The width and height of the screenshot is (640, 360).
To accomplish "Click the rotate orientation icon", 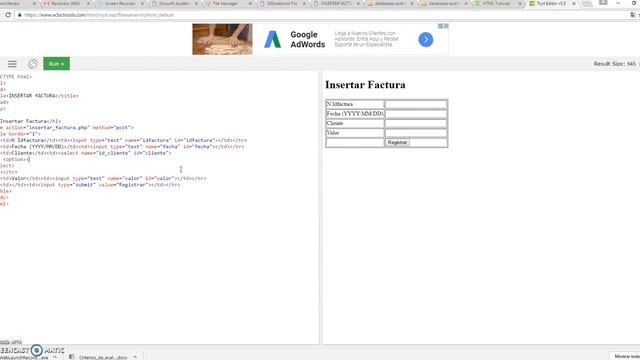I will click(33, 64).
